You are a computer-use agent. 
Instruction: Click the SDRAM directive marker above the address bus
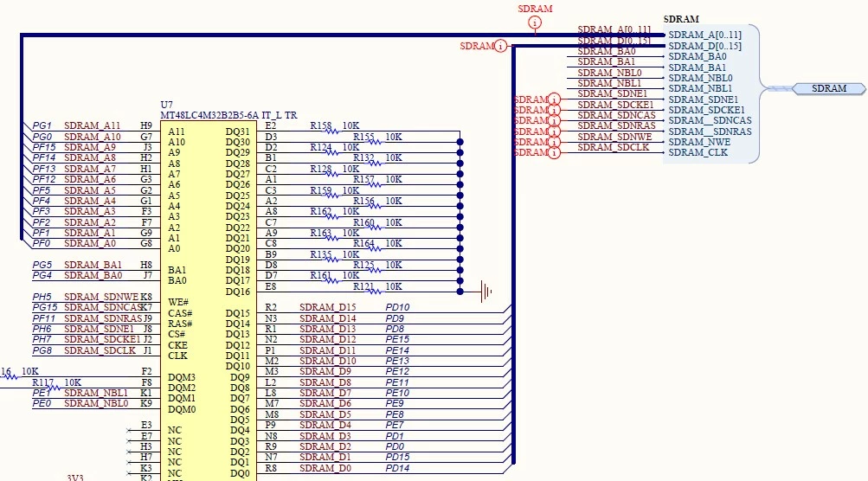(535, 22)
